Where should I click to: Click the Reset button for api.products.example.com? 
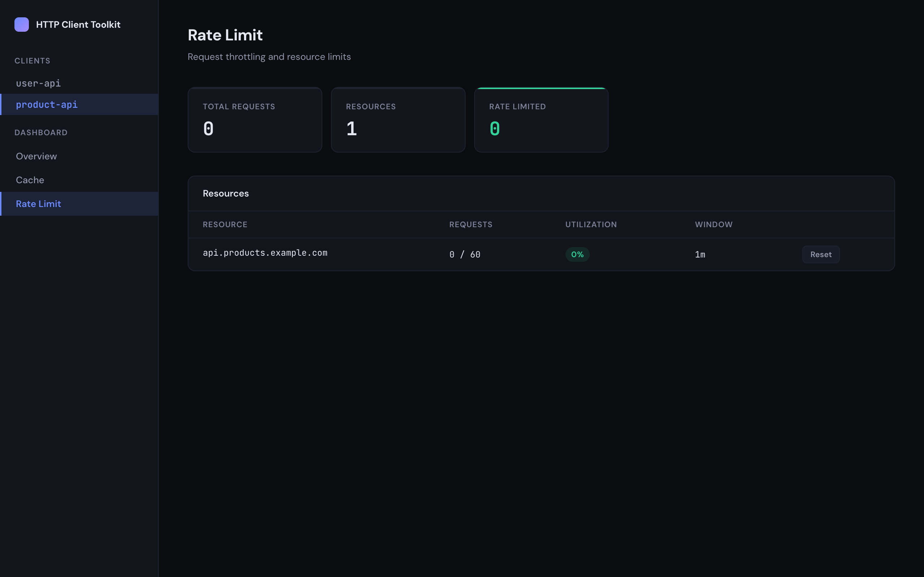[x=820, y=254]
